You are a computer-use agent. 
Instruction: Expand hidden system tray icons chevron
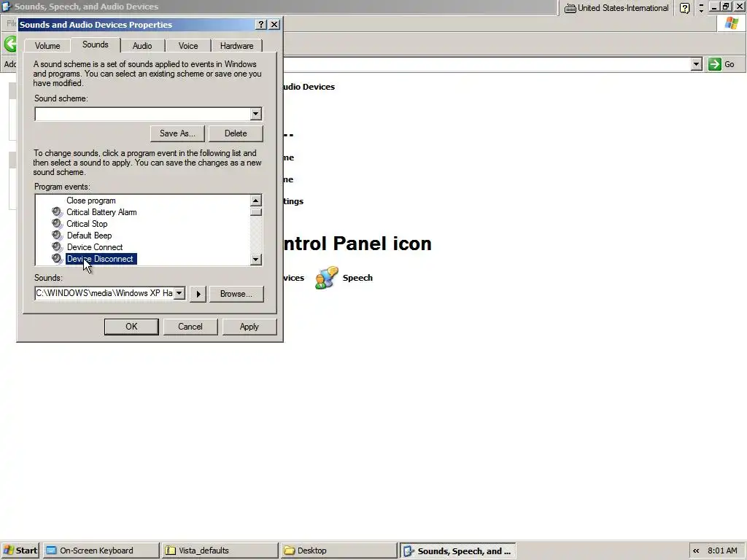click(696, 551)
